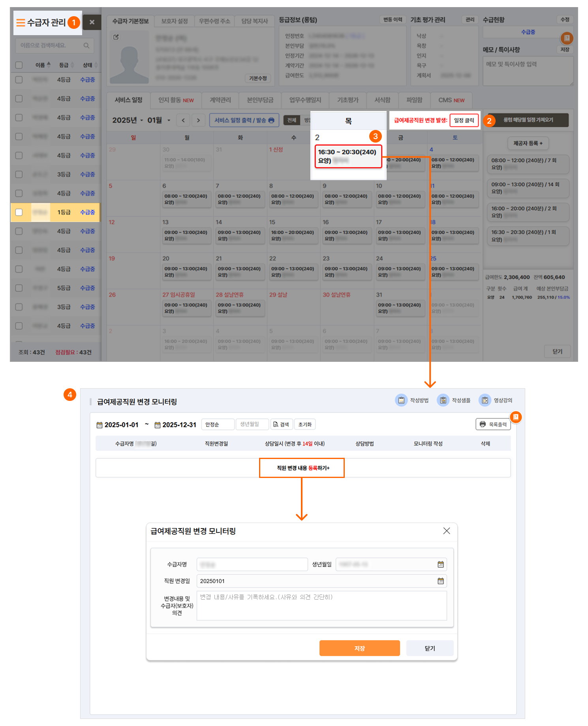The height and width of the screenshot is (726, 588).
Task: Switch to the 계약관리 tab
Action: pyautogui.click(x=220, y=100)
